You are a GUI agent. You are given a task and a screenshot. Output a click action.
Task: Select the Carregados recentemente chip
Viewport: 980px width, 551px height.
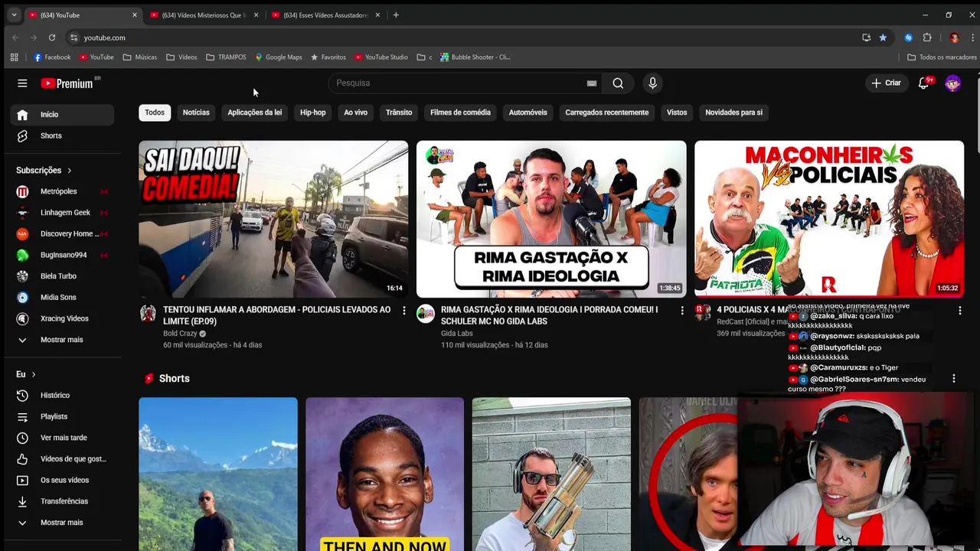(606, 112)
